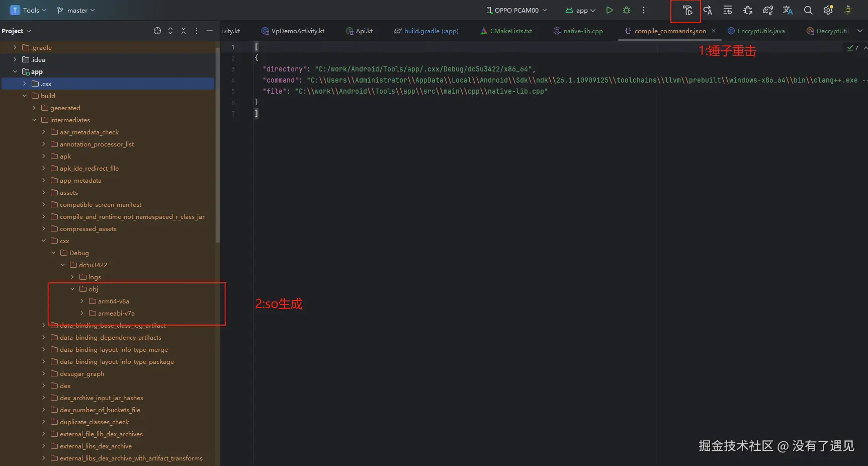Open the Translate plugin icon
Viewport: 868px width, 466px height.
click(788, 10)
